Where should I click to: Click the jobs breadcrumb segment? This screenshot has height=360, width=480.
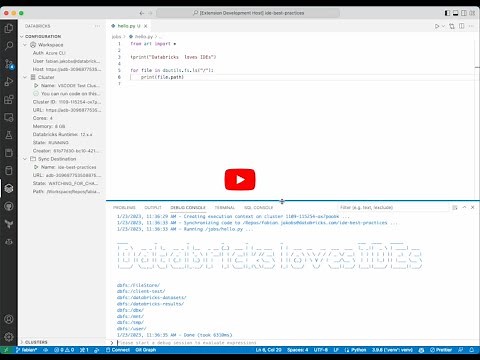(x=116, y=36)
